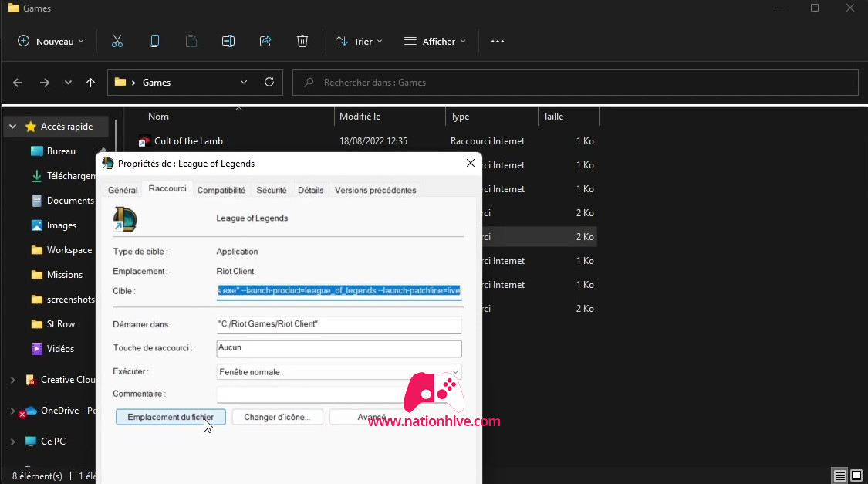The image size is (868, 484).
Task: Select the Workspace folder in sidebar
Action: (61, 250)
